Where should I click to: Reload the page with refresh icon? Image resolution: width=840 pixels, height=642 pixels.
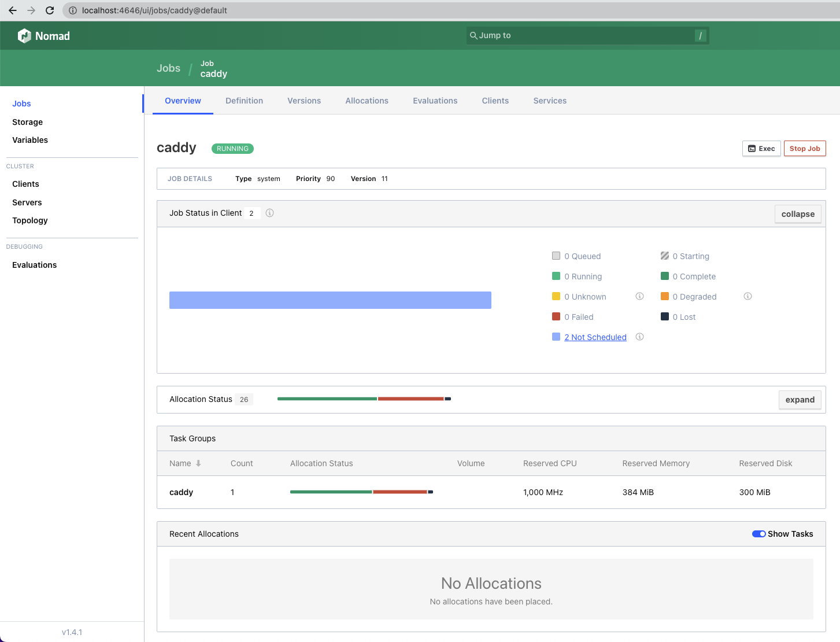point(50,10)
